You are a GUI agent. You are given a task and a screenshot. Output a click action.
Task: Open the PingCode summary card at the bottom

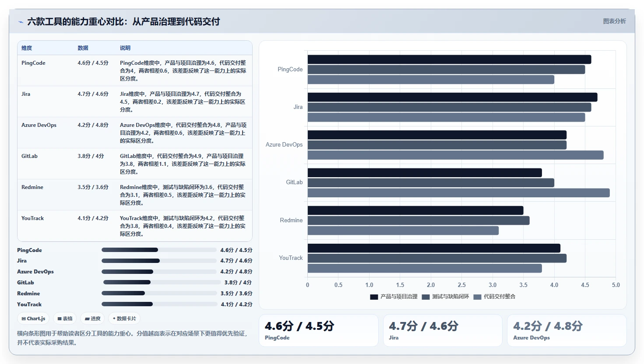tap(319, 330)
